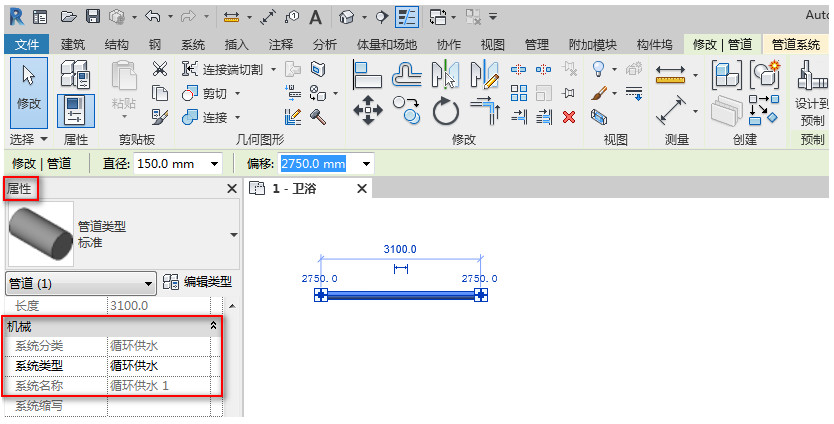Click the red X Delete icon
Image resolution: width=834 pixels, height=424 pixels.
[x=569, y=117]
